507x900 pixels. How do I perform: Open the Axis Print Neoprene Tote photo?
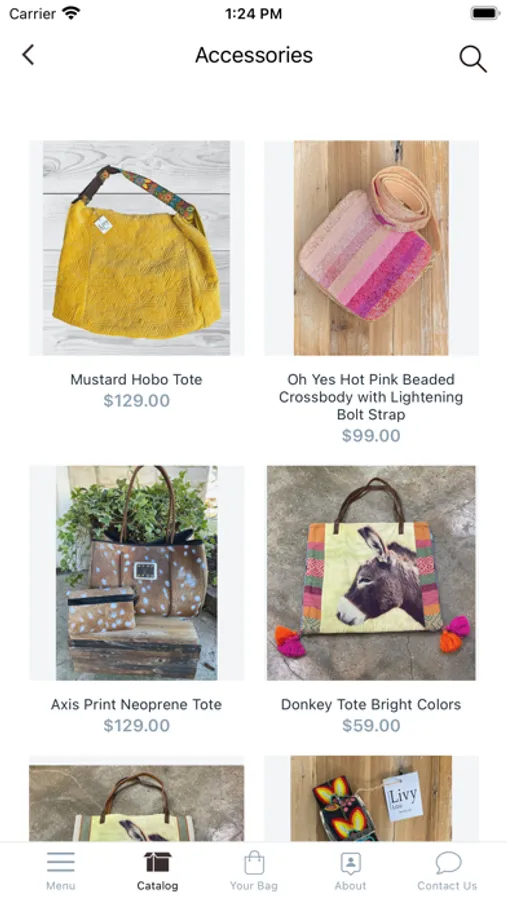click(137, 573)
